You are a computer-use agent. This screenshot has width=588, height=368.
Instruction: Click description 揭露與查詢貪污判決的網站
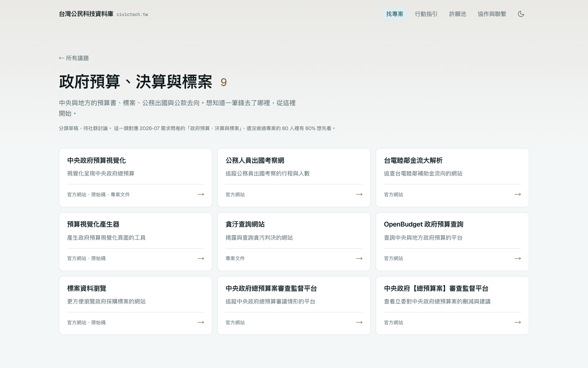coord(259,238)
